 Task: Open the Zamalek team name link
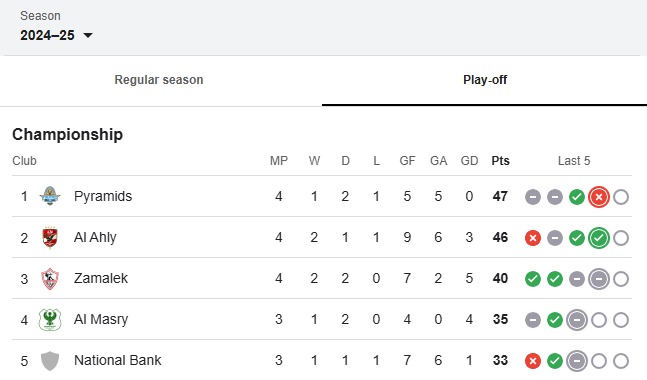coord(101,279)
